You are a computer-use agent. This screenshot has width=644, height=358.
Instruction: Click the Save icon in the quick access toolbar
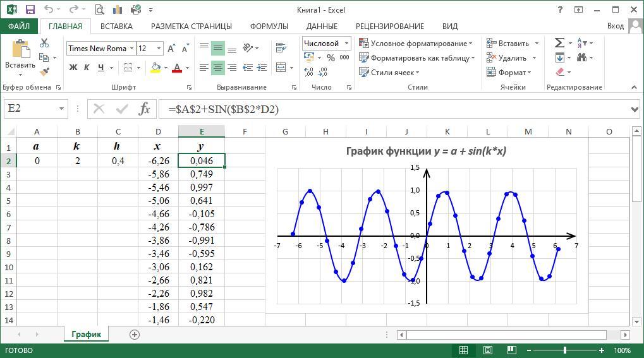[30, 10]
